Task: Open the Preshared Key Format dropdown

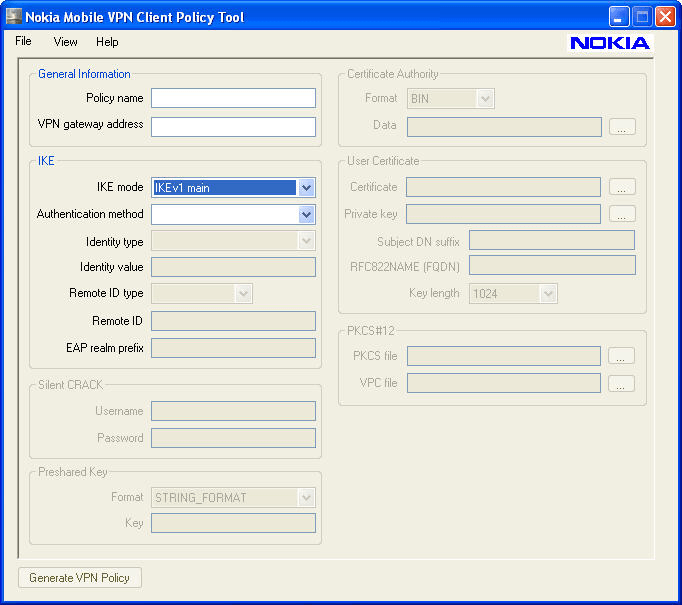Action: [306, 497]
